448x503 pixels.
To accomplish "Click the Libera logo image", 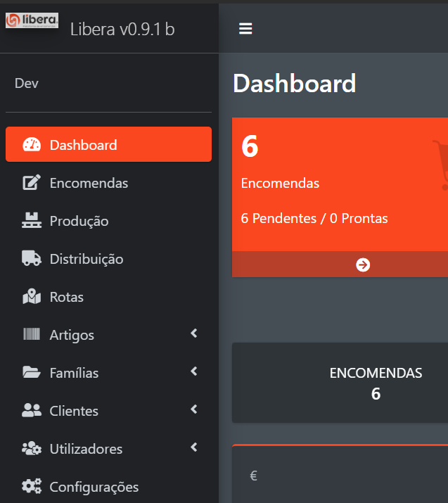I will coord(32,21).
